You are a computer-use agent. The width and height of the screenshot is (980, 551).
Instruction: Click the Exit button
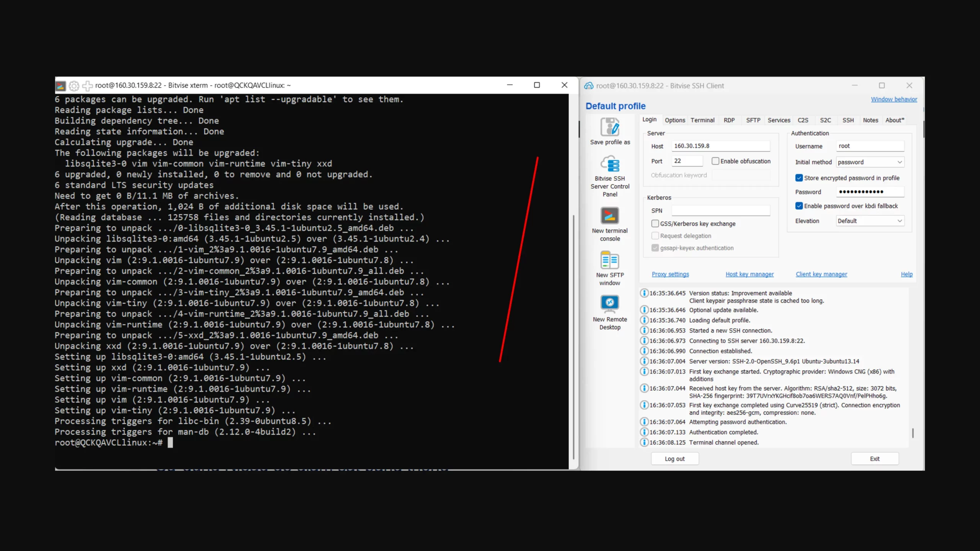tap(875, 459)
